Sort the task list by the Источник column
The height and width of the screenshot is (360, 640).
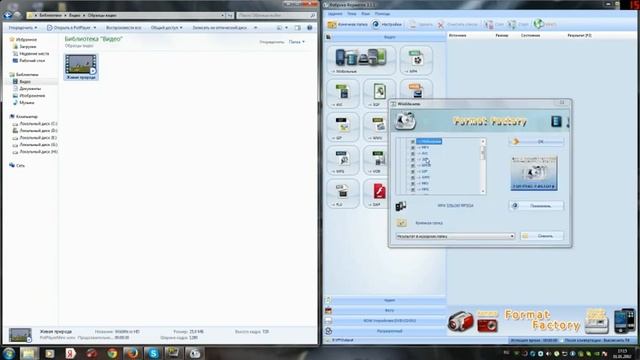click(x=458, y=36)
